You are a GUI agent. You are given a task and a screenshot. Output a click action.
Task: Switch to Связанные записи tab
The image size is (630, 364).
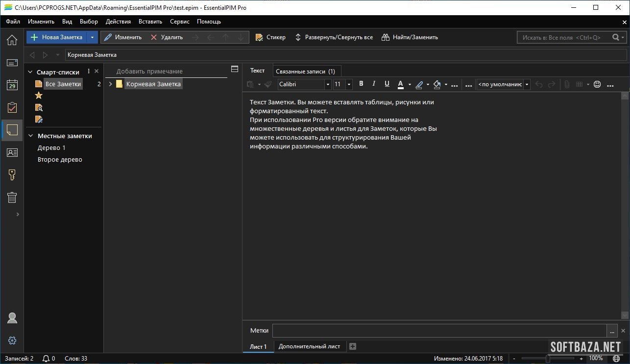[305, 71]
